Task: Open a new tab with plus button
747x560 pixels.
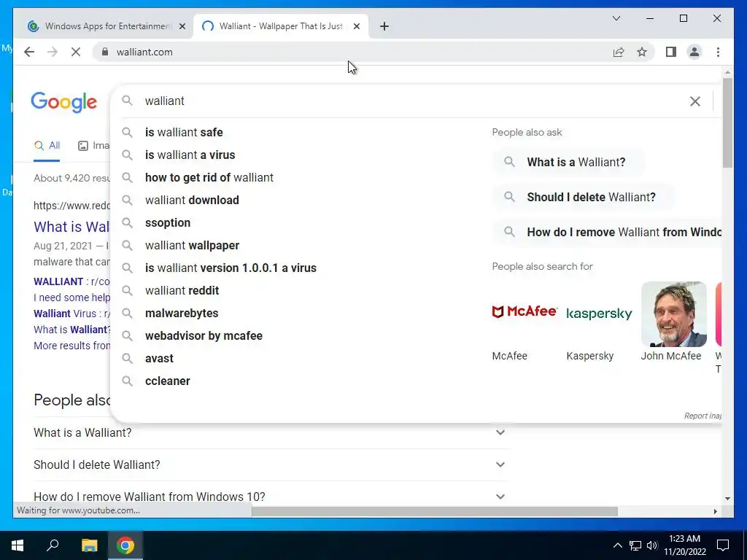Action: click(x=384, y=26)
